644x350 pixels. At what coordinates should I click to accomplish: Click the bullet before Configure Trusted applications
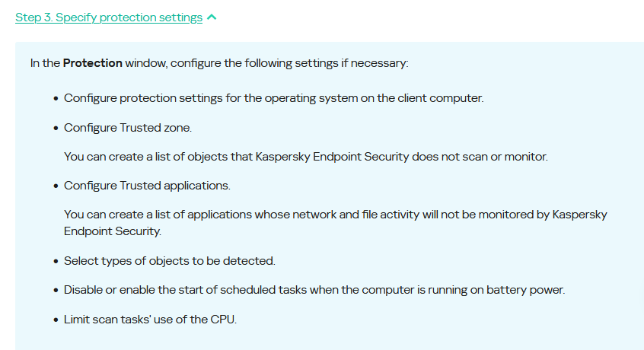pyautogui.click(x=56, y=186)
